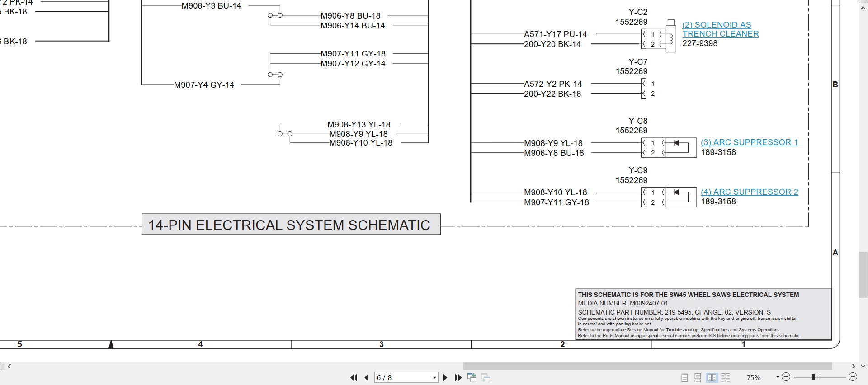Screen dimensions: 868x385
Task: Click connector label Y-C2
Action: (x=638, y=12)
